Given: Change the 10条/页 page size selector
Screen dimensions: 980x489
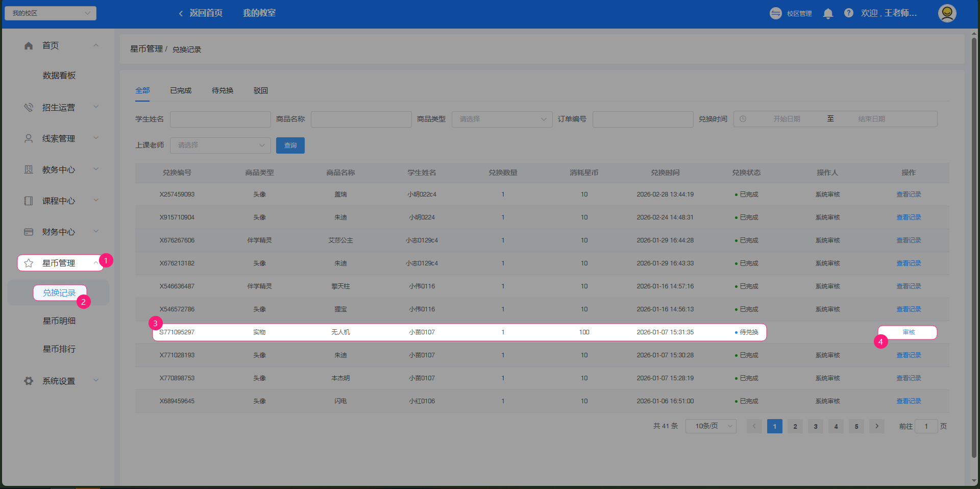Looking at the screenshot, I should [710, 426].
